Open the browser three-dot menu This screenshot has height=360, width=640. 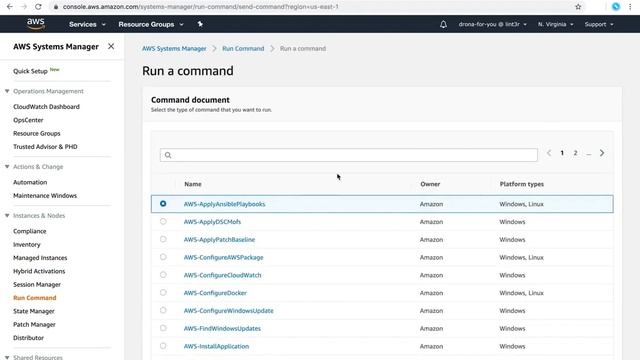pyautogui.click(x=630, y=7)
